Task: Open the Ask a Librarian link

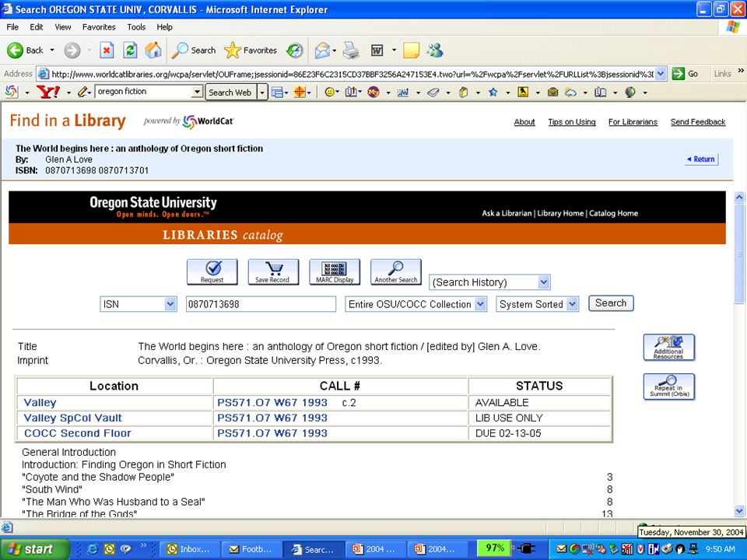Action: (x=507, y=213)
